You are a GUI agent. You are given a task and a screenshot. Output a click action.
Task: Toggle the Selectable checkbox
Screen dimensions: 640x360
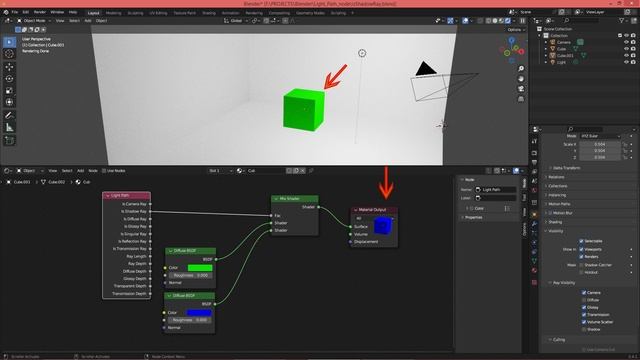(581, 241)
